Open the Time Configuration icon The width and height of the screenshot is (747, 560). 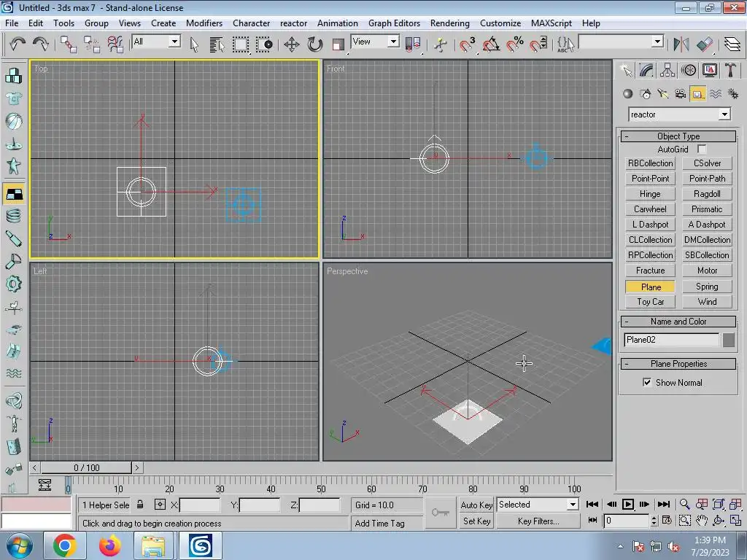(x=667, y=520)
